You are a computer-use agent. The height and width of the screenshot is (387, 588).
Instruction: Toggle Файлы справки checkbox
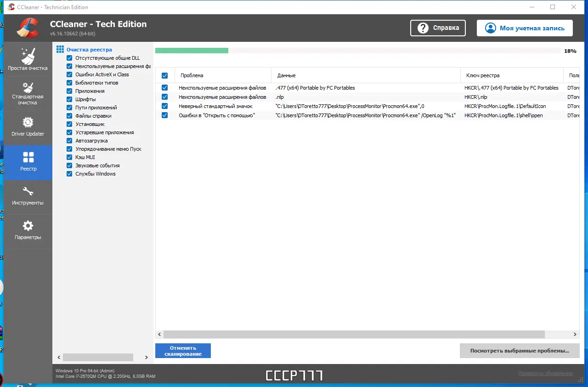click(69, 116)
